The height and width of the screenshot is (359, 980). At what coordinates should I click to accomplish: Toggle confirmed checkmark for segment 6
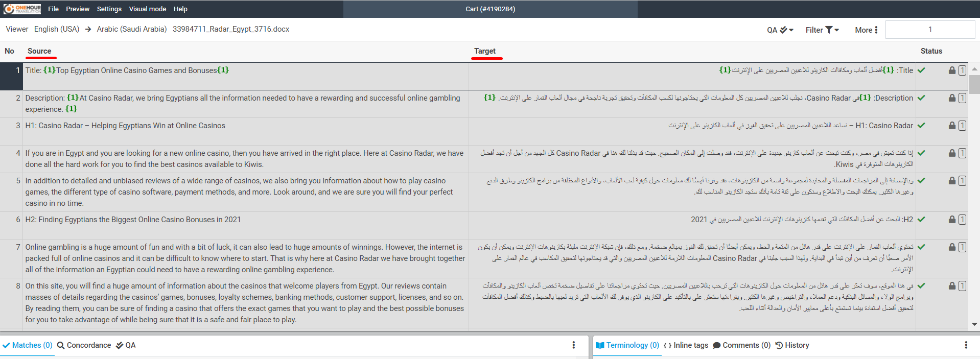(921, 220)
